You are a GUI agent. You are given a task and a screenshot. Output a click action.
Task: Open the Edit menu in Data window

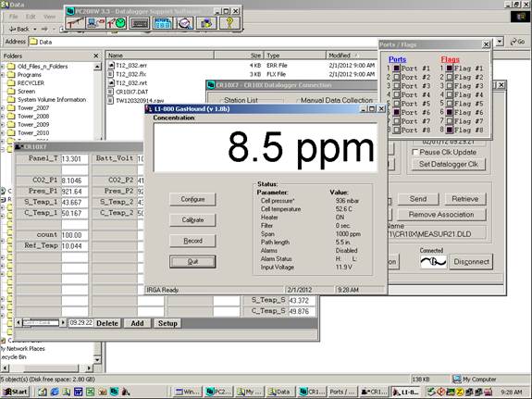point(31,17)
